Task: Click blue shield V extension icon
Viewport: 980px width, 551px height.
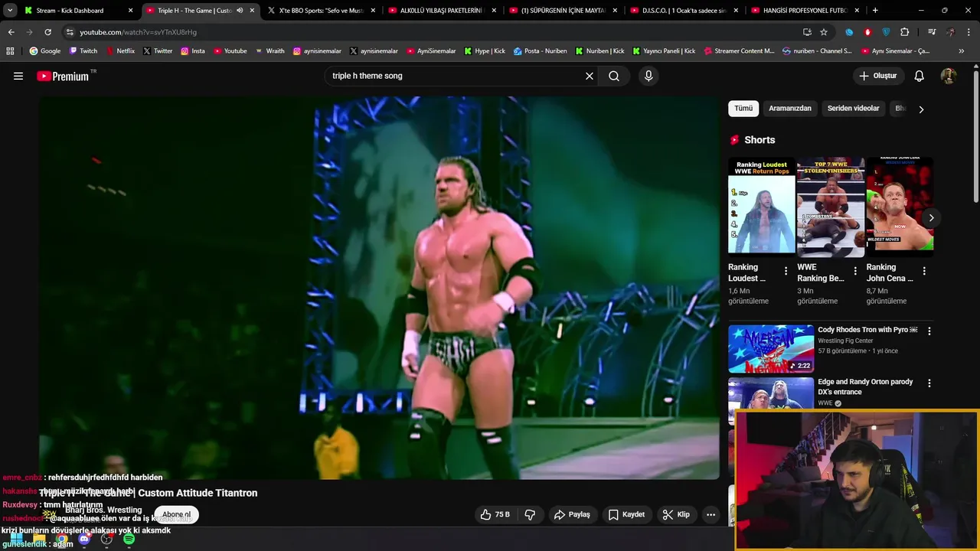Action: point(886,32)
